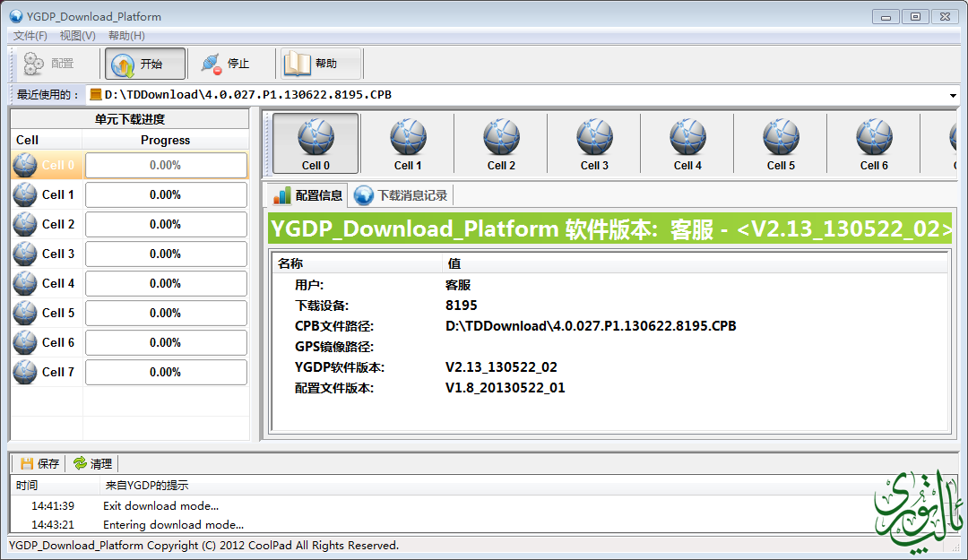The width and height of the screenshot is (968, 560).
Task: Select Cell 1 globe in top strip
Action: tap(408, 143)
